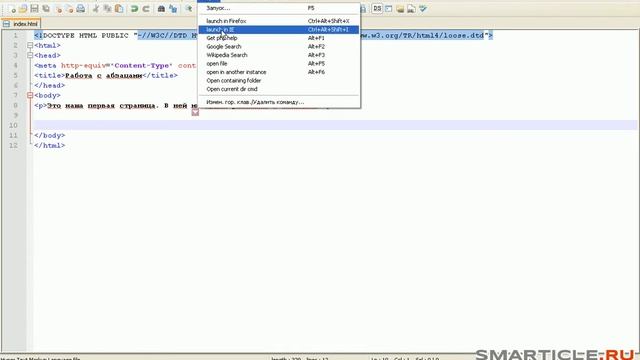
Task: Click the Close All documents toolbar icon
Action: 69,9
